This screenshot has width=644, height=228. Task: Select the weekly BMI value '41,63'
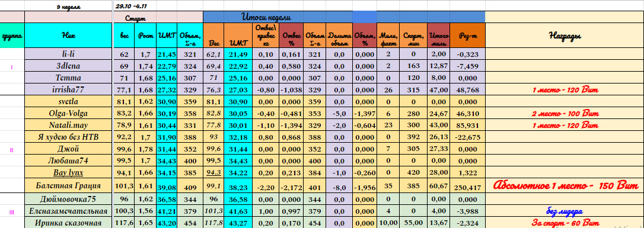click(x=238, y=211)
